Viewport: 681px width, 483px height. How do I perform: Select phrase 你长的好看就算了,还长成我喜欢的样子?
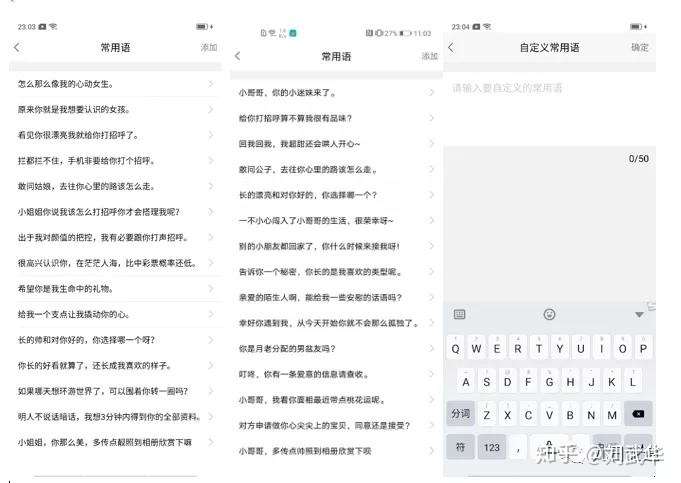[x=95, y=365]
